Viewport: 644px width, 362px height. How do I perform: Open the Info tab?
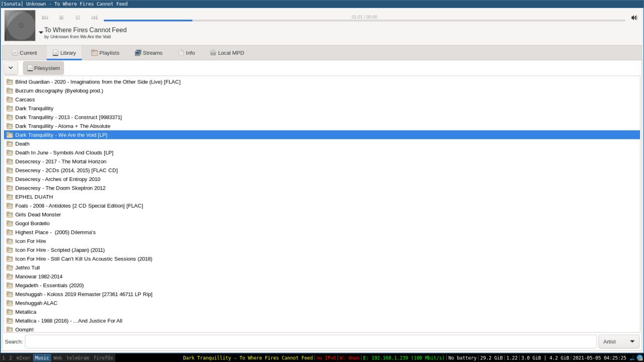[x=186, y=53]
